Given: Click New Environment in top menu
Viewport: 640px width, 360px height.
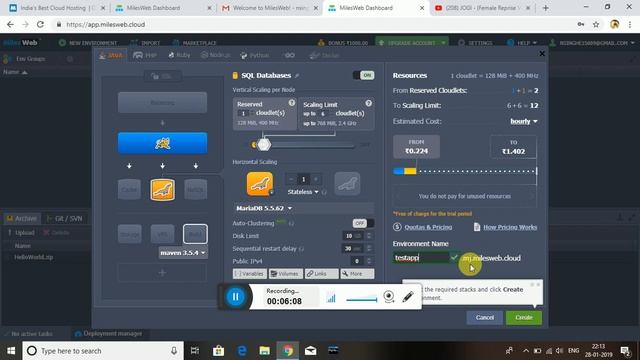Looking at the screenshot, I should pyautogui.click(x=88, y=42).
